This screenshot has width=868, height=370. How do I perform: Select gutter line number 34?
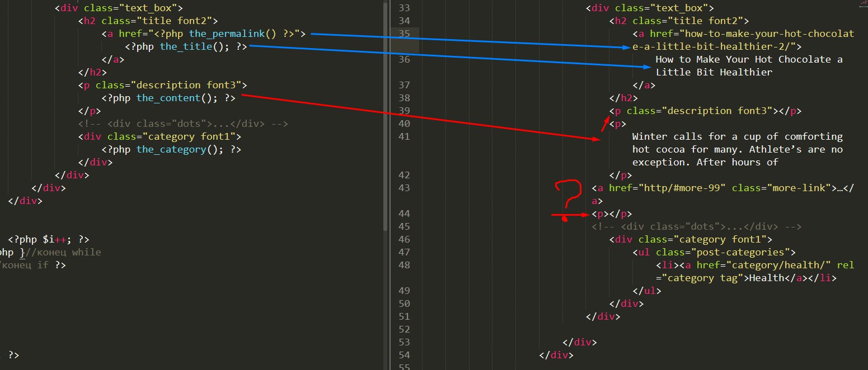[404, 21]
